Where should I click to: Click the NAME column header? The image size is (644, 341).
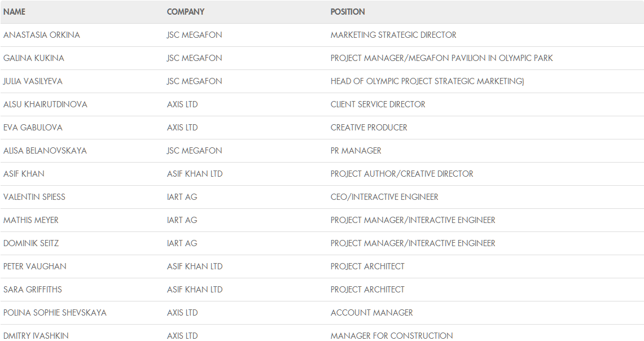click(15, 12)
